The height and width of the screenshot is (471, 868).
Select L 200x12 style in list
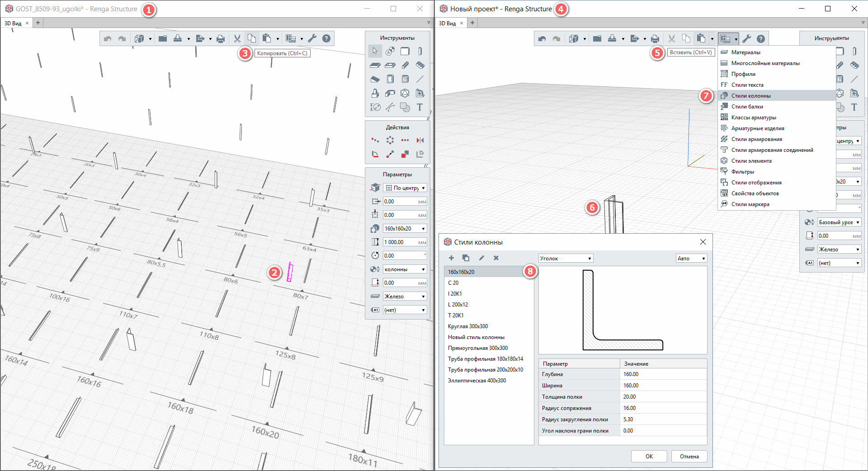[x=489, y=305]
